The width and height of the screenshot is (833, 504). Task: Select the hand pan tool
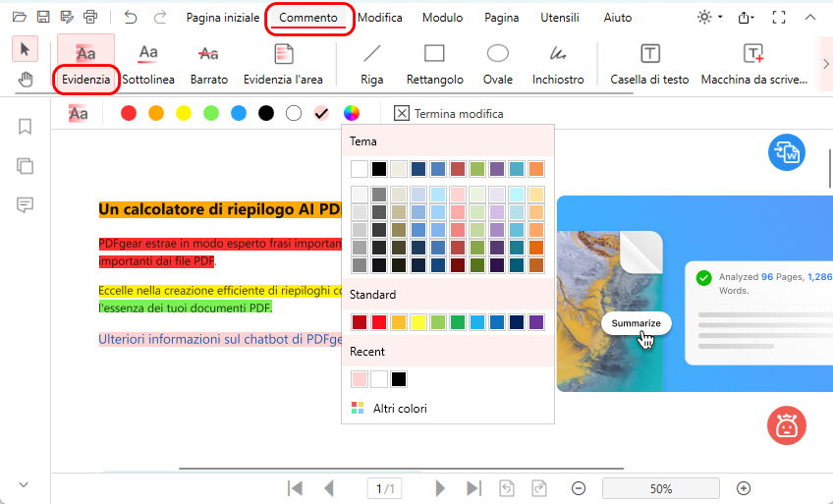pyautogui.click(x=25, y=80)
